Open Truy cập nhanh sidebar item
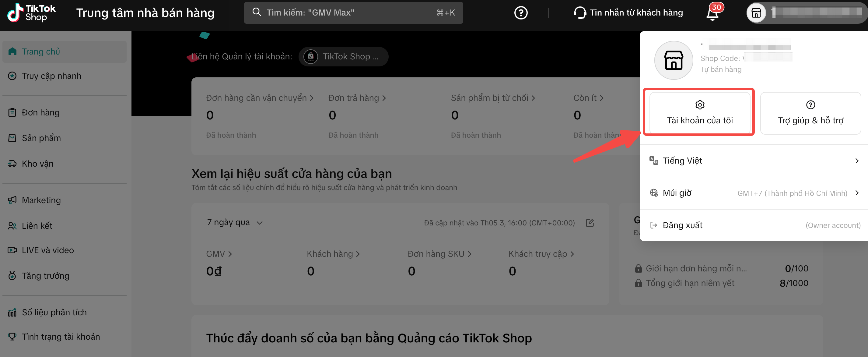Viewport: 868px width, 357px height. (64, 76)
